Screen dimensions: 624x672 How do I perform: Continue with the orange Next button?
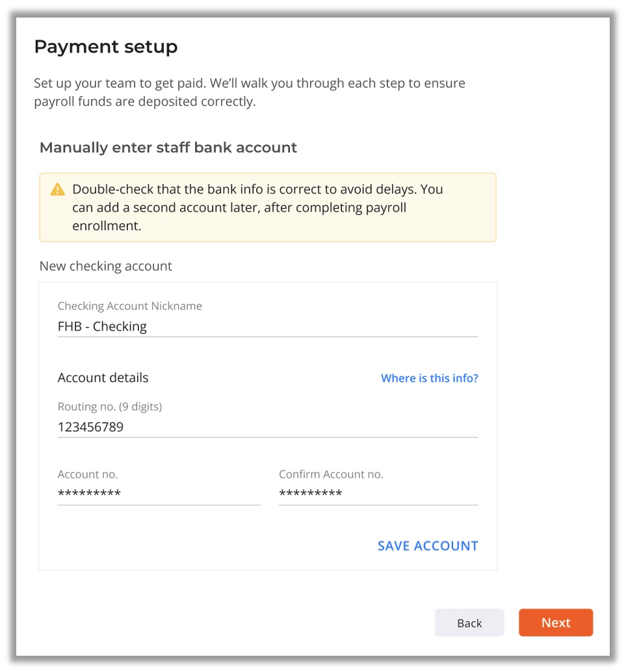(x=556, y=623)
